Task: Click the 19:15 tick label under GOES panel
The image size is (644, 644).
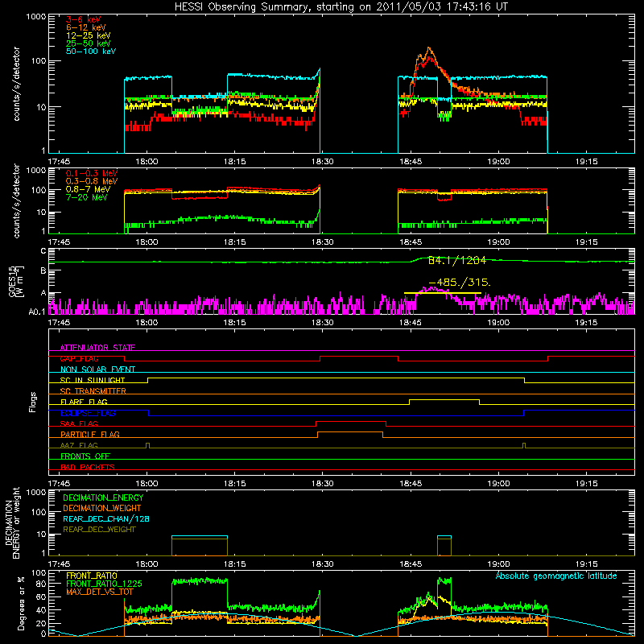Action: click(x=587, y=323)
